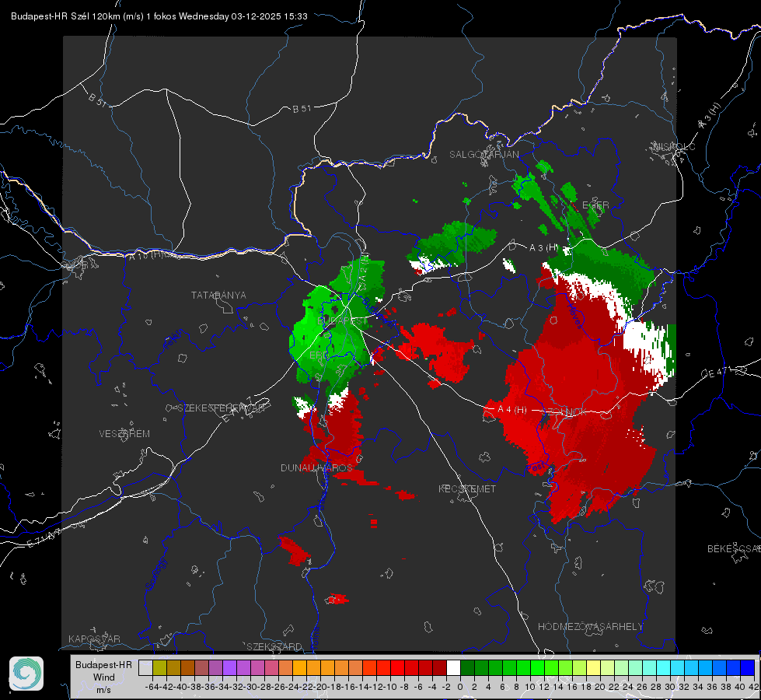The image size is (761, 700).
Task: Pick the yellow swatch between 18 and 20
Action: tap(593, 667)
